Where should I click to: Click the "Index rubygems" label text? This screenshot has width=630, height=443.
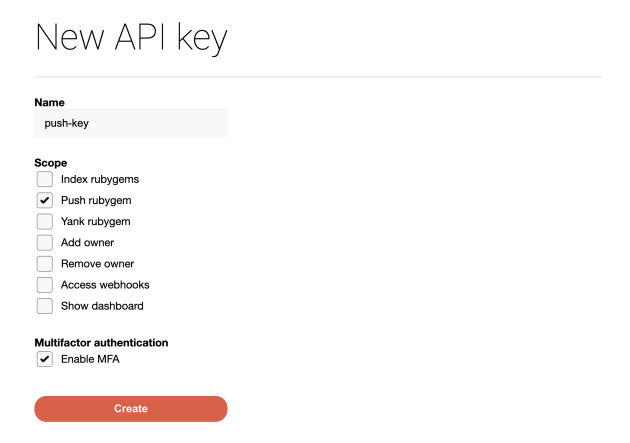coord(100,179)
